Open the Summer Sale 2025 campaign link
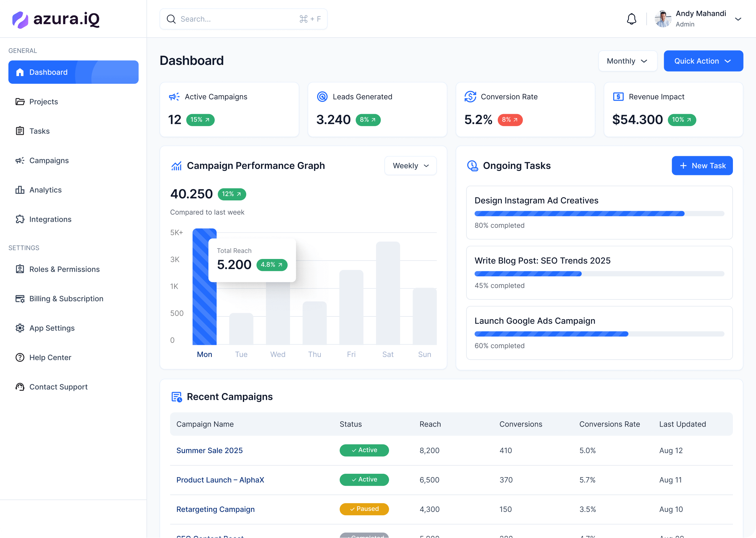The height and width of the screenshot is (538, 756). [x=209, y=450]
